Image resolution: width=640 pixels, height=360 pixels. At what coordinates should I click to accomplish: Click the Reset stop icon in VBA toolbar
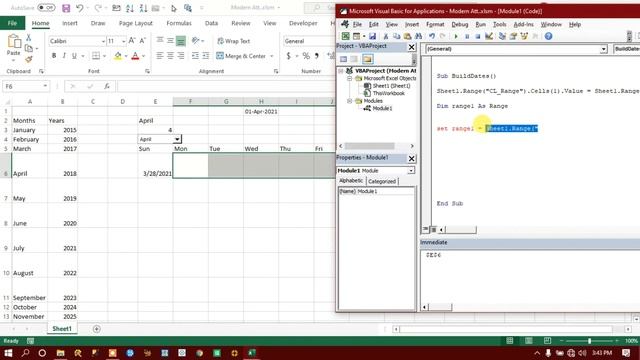[x=478, y=36]
